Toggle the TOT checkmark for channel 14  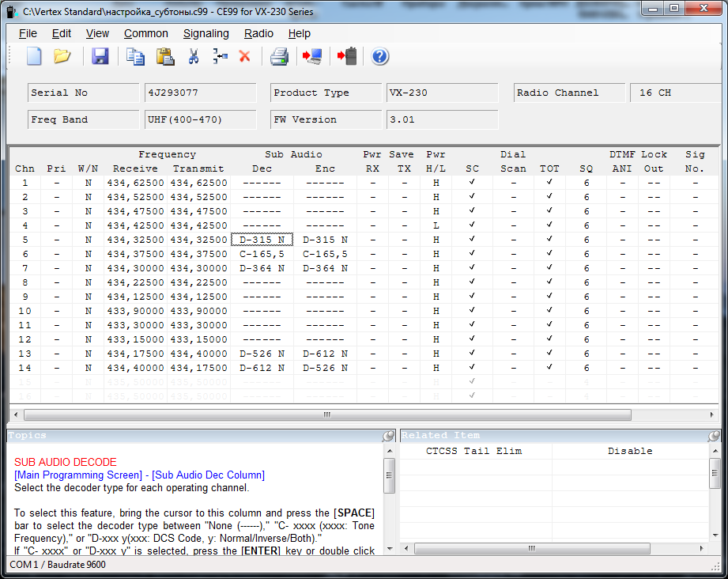(x=549, y=367)
